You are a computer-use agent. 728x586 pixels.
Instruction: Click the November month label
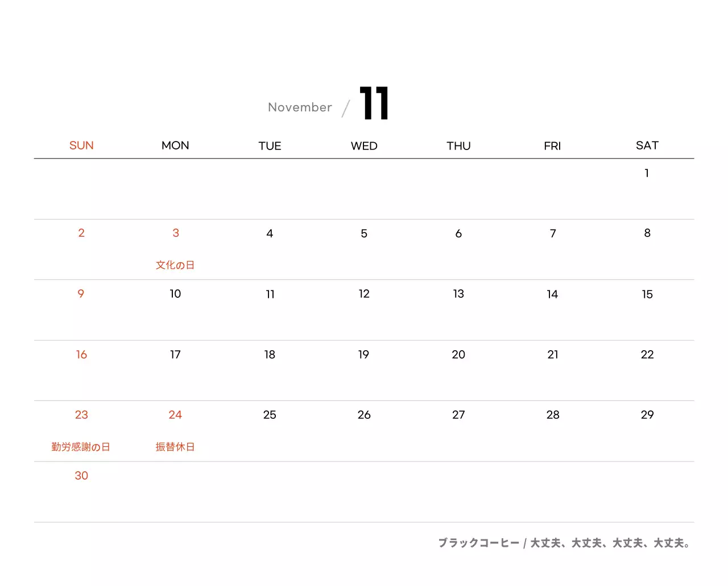[300, 107]
